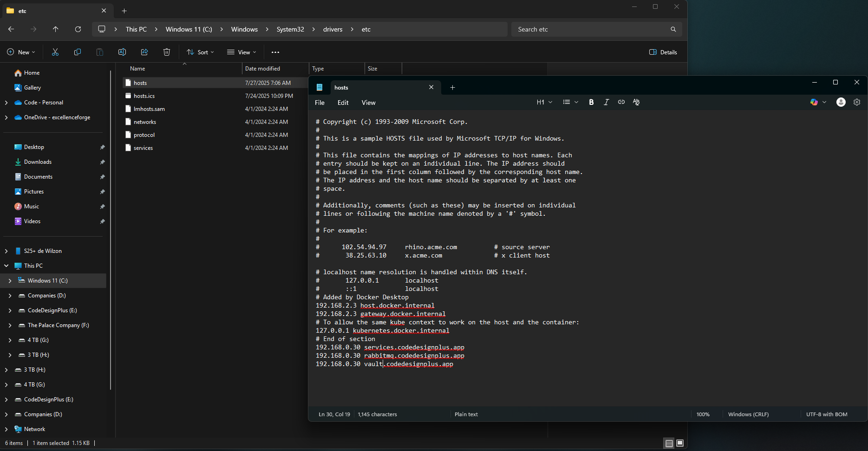Click the Share icon in Explorer toolbar
This screenshot has height=451, width=868.
pyautogui.click(x=144, y=52)
